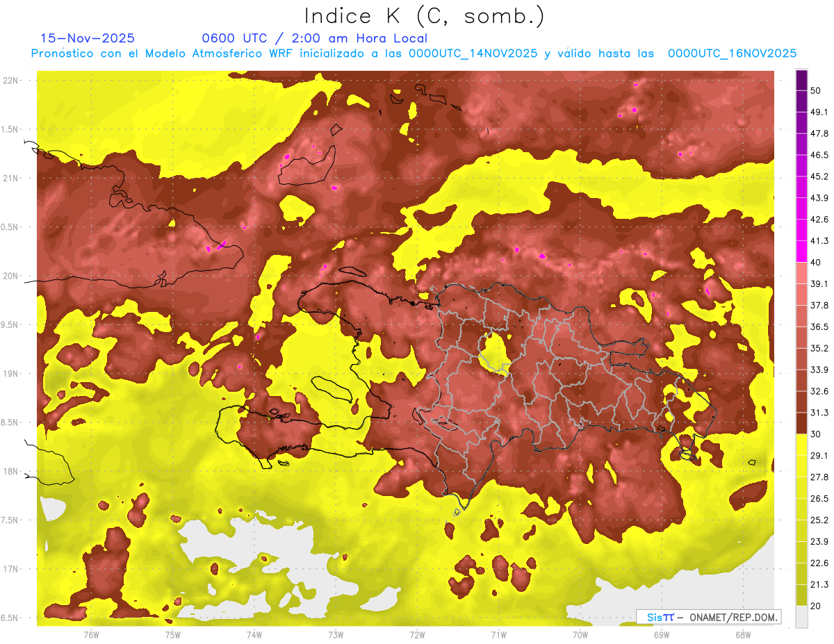This screenshot has height=644, width=834.
Task: Click the "6.5N" latitude label
Action: point(10,618)
